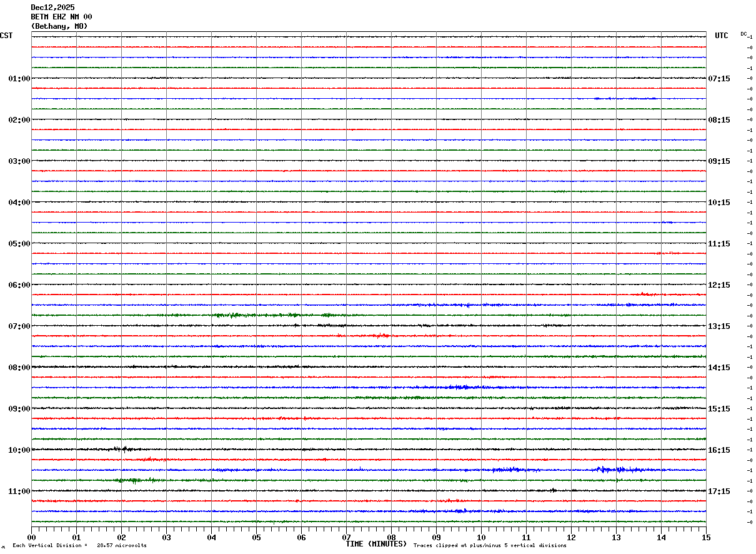Pick the "09" minute tick on time axis
Image resolution: width=756 pixels, height=554 pixels.
click(436, 537)
